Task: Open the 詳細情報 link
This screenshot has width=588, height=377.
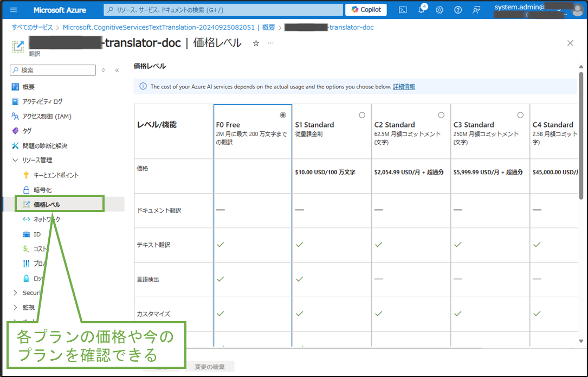Action: pyautogui.click(x=404, y=87)
